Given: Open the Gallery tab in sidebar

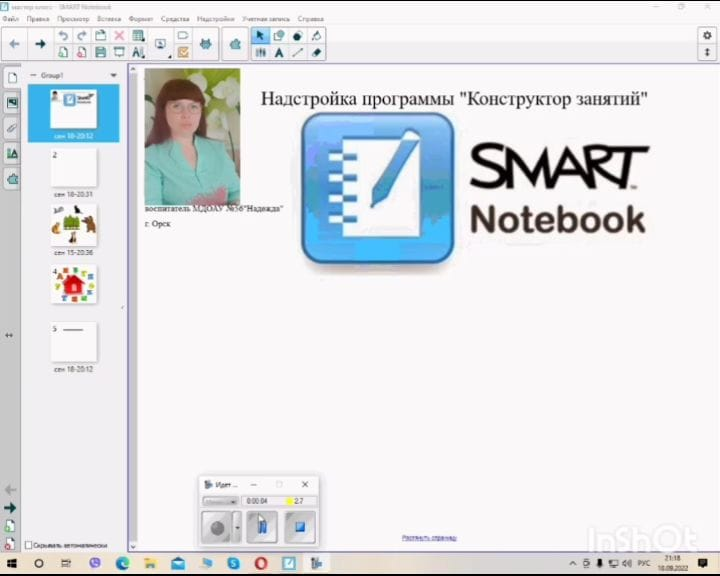Looking at the screenshot, I should tap(12, 102).
